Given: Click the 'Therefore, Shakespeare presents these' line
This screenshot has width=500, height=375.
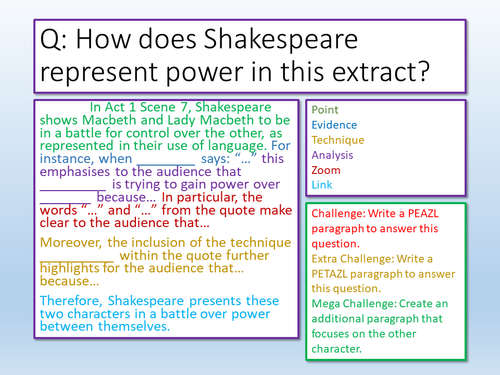Looking at the screenshot, I should tap(159, 301).
